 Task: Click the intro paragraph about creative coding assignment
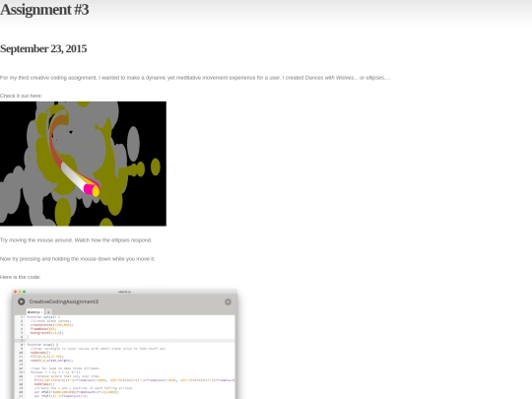(195, 78)
